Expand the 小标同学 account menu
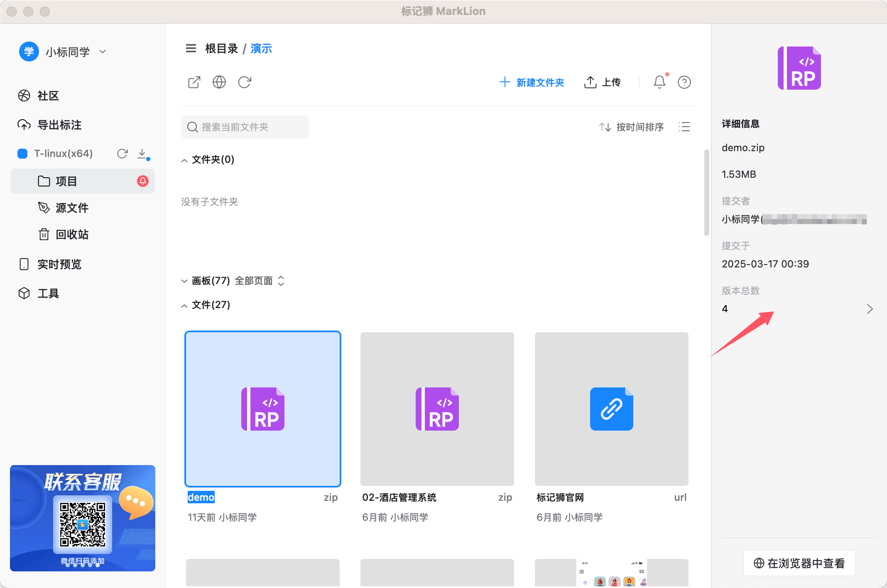This screenshot has width=887, height=588. pos(103,51)
